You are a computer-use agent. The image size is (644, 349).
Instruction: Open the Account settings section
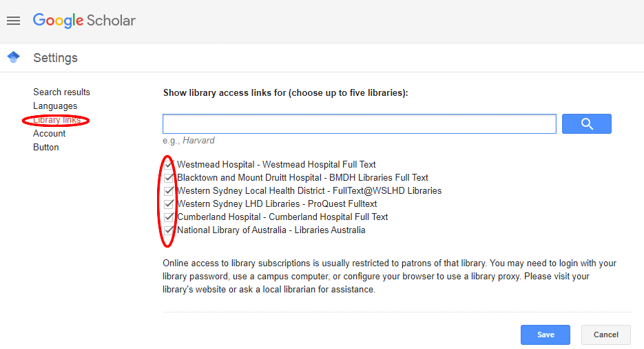click(50, 134)
